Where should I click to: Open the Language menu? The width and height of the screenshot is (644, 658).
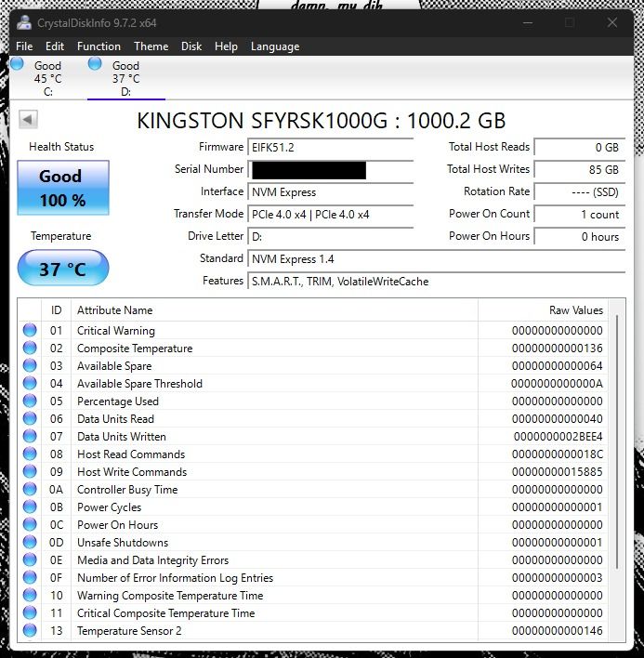coord(275,46)
